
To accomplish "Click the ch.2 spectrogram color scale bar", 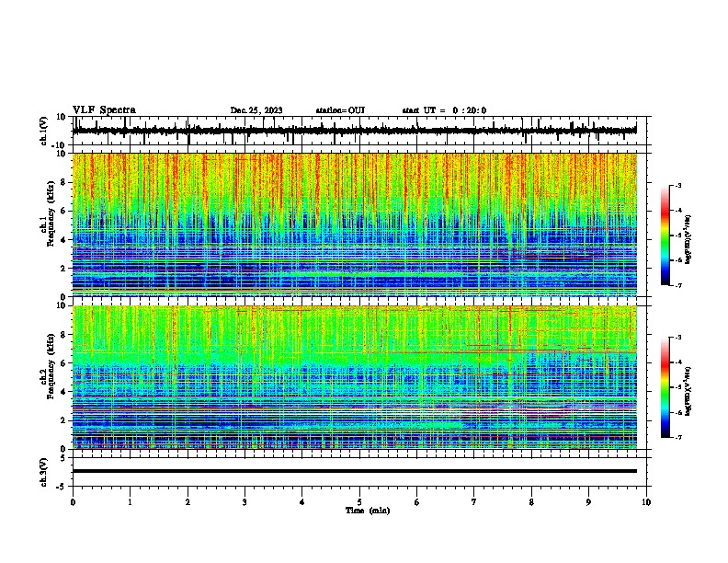I will [x=665, y=387].
